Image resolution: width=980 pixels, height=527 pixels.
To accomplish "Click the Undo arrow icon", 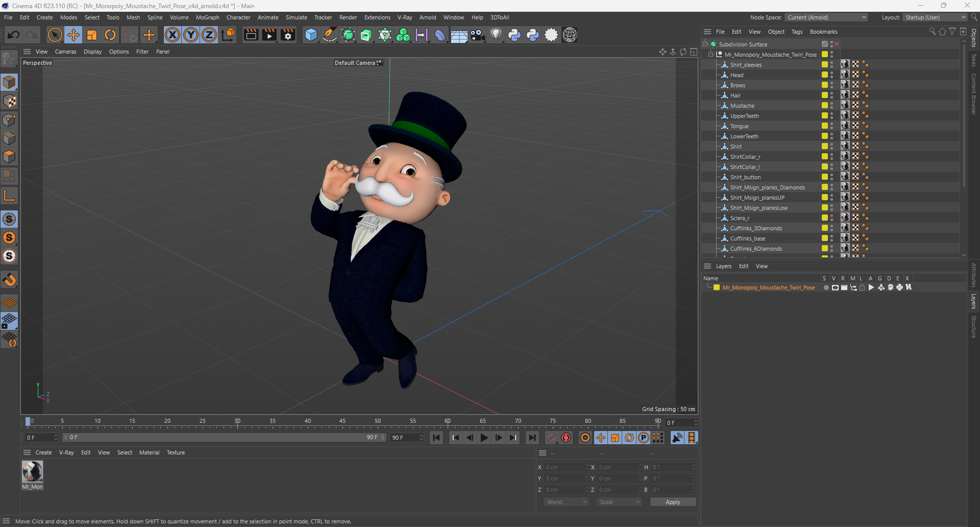I will tap(14, 35).
